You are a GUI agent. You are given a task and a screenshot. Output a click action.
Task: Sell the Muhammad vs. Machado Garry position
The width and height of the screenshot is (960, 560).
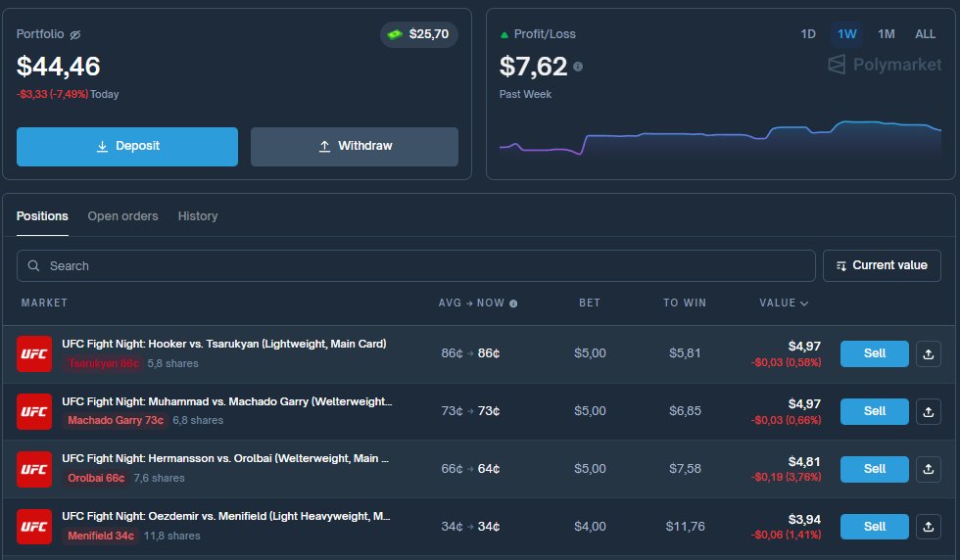pos(874,411)
